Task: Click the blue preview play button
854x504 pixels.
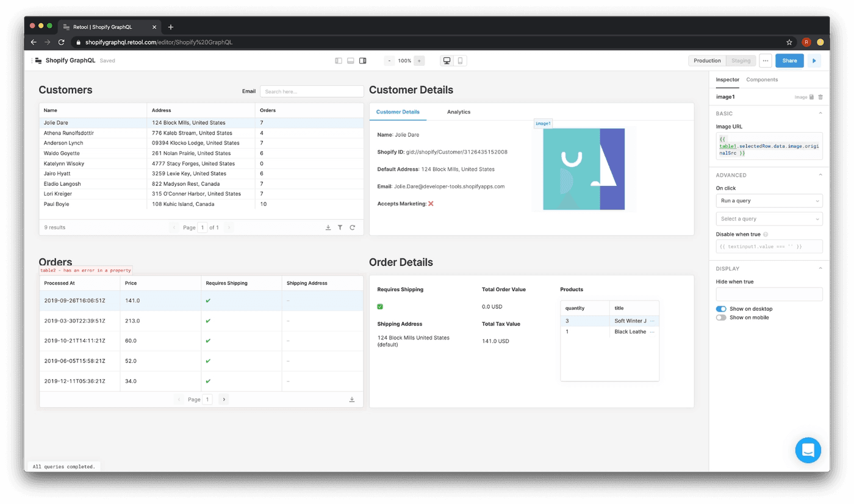Action: click(x=814, y=61)
